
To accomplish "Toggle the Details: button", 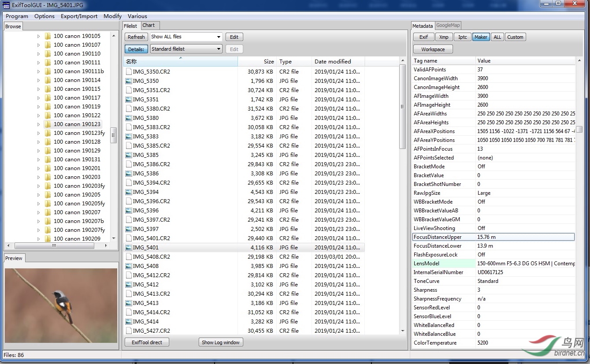I will point(136,49).
